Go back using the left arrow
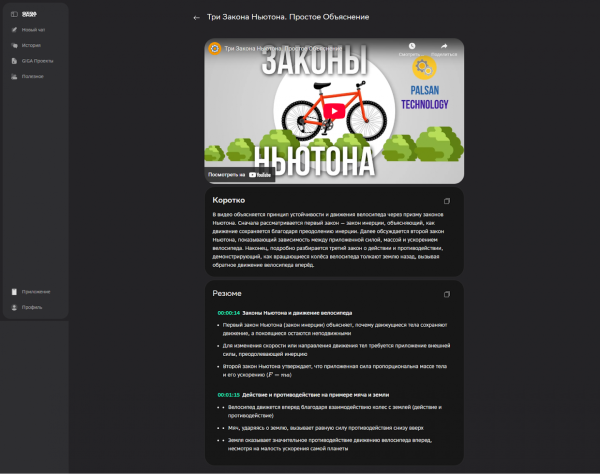 coord(196,17)
